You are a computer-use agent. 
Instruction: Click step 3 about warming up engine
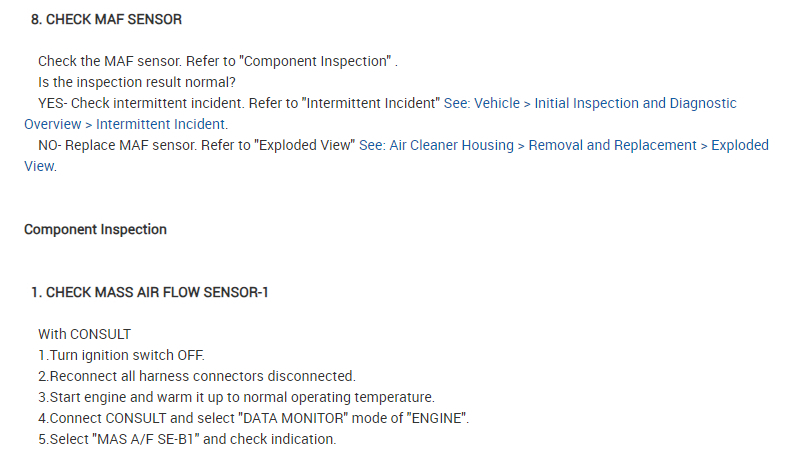(x=236, y=397)
